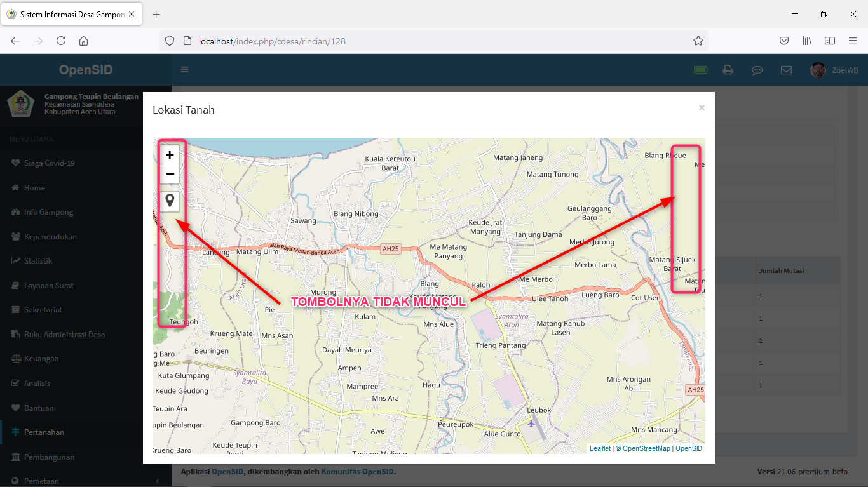
Task: Click Blang Nibong map label
Action: point(356,214)
